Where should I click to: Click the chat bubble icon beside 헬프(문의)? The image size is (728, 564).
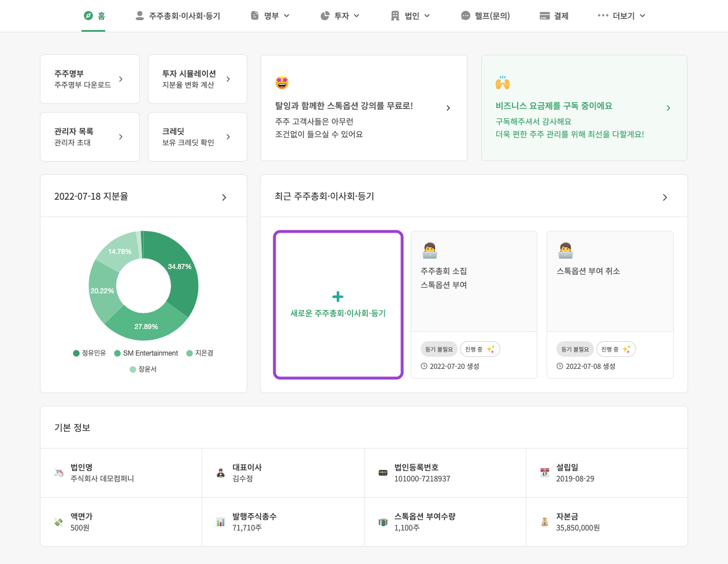tap(466, 16)
